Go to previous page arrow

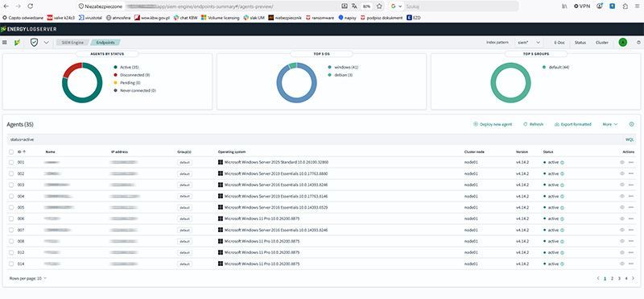click(x=598, y=278)
